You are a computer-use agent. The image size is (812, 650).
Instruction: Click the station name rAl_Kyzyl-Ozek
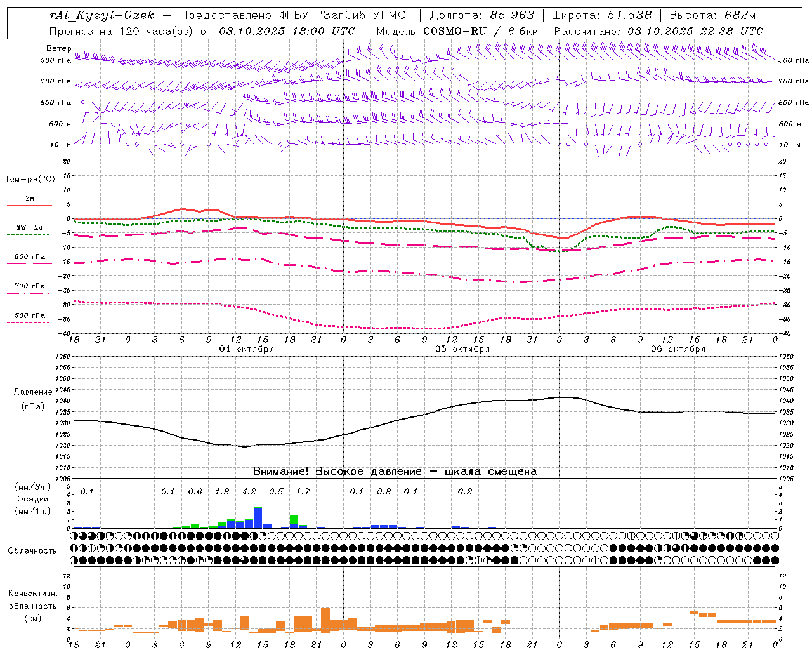pyautogui.click(x=102, y=15)
